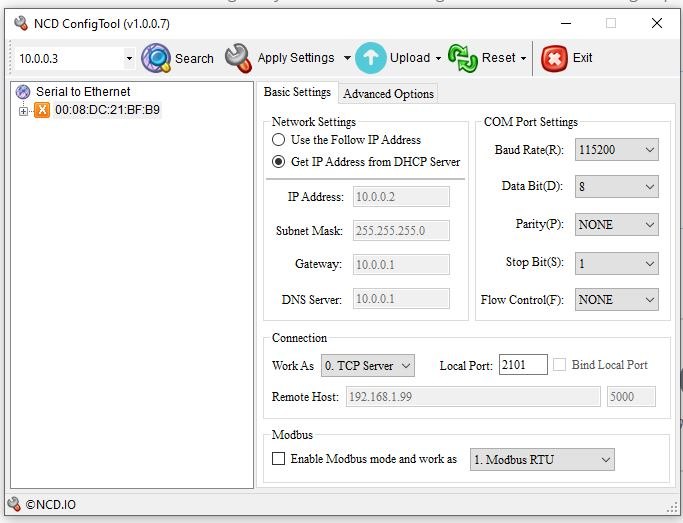Enable Modbus mode checkbox
The width and height of the screenshot is (683, 523).
[x=278, y=459]
